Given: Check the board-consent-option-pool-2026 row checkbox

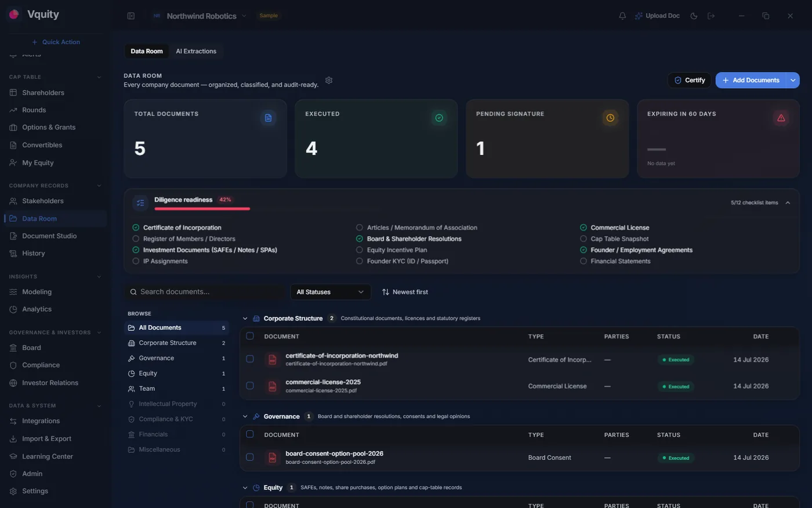Looking at the screenshot, I should (x=250, y=457).
